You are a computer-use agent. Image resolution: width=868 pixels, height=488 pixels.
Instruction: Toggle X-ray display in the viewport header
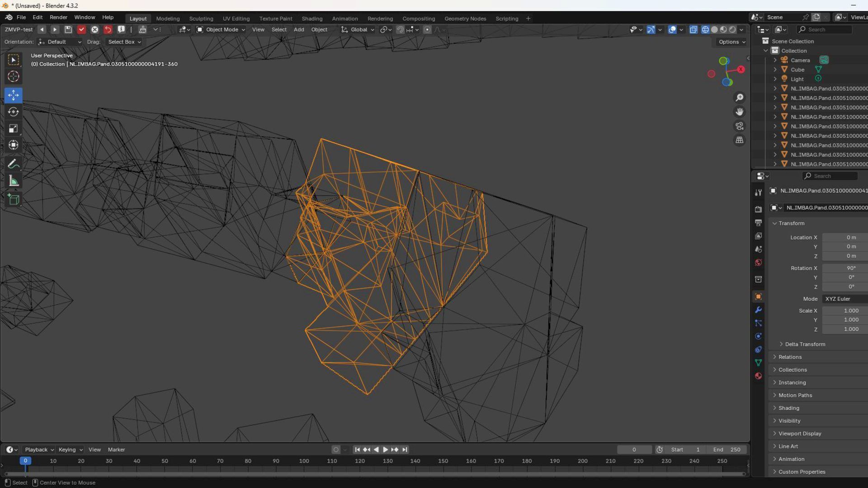[x=693, y=30]
